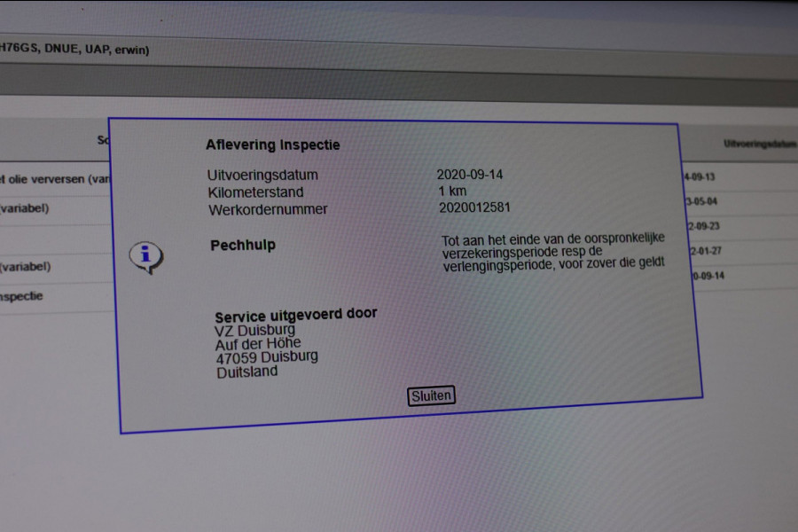Screen dimensions: 798x532
Task: Click the 'Kilometerstand' label
Action: tap(255, 192)
